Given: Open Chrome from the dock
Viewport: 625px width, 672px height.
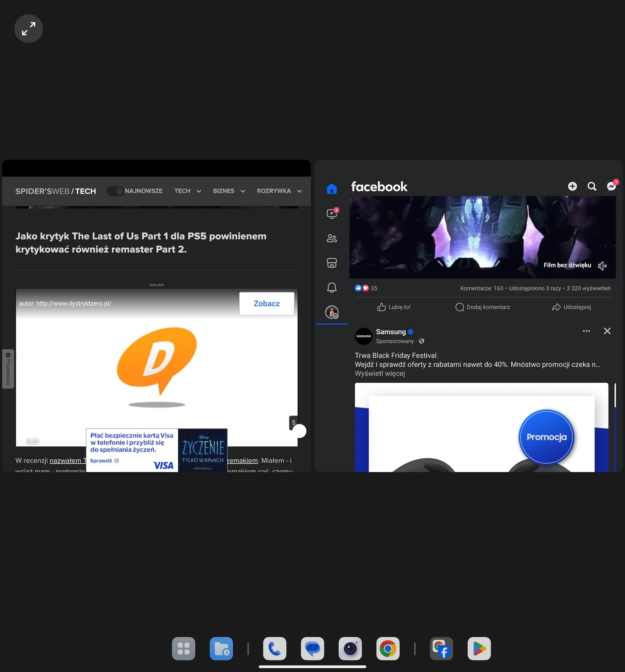Looking at the screenshot, I should [388, 648].
